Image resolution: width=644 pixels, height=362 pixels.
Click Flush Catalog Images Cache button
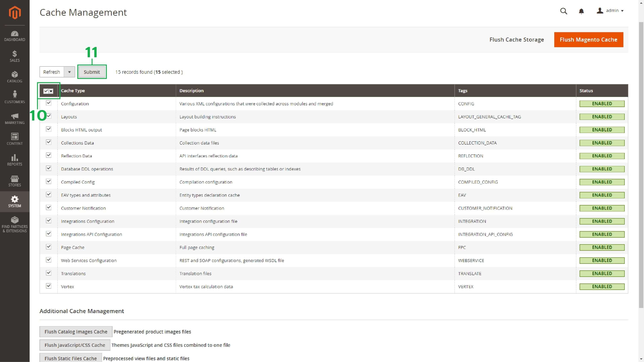76,332
